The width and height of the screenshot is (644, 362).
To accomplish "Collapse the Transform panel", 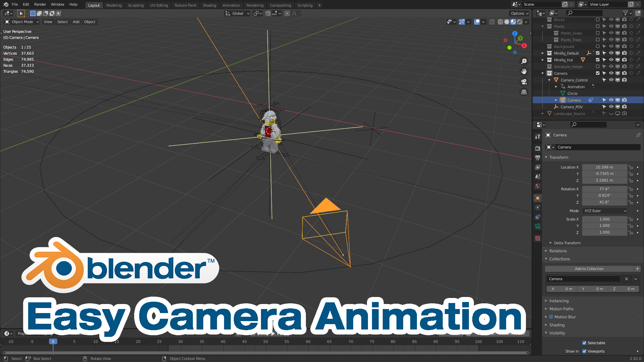I will pos(546,157).
